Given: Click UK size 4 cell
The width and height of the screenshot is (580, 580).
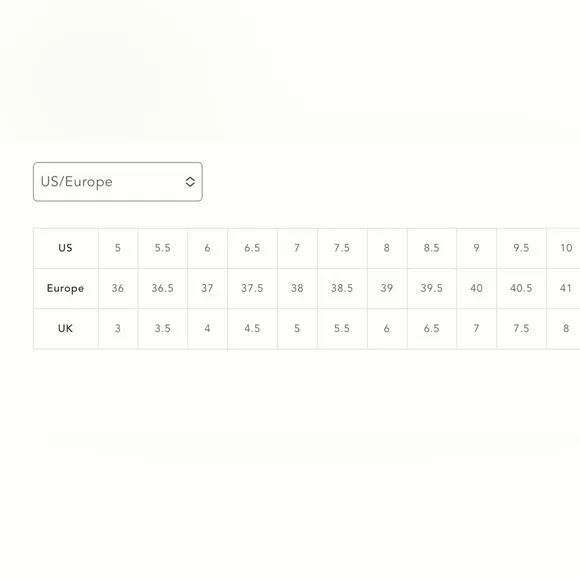Looking at the screenshot, I should [208, 328].
